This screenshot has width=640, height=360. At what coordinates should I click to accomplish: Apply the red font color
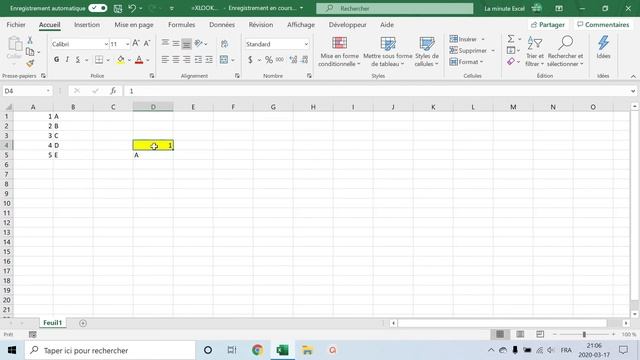pyautogui.click(x=139, y=60)
